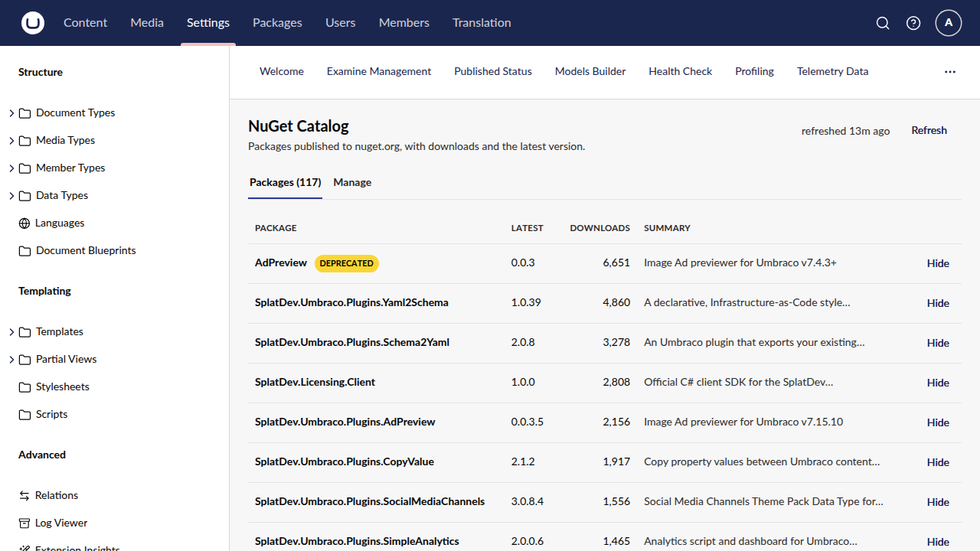980x551 pixels.
Task: Expand the Templates tree node
Action: [11, 332]
